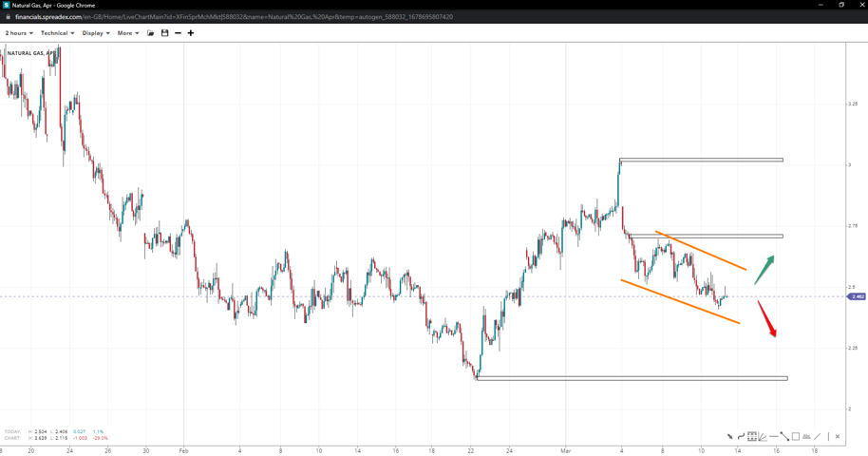Zoom in with the plus button
The height and width of the screenshot is (456, 868).
191,33
